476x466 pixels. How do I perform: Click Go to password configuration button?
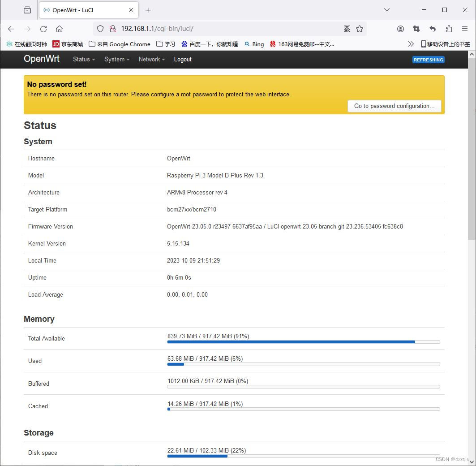[x=394, y=106]
